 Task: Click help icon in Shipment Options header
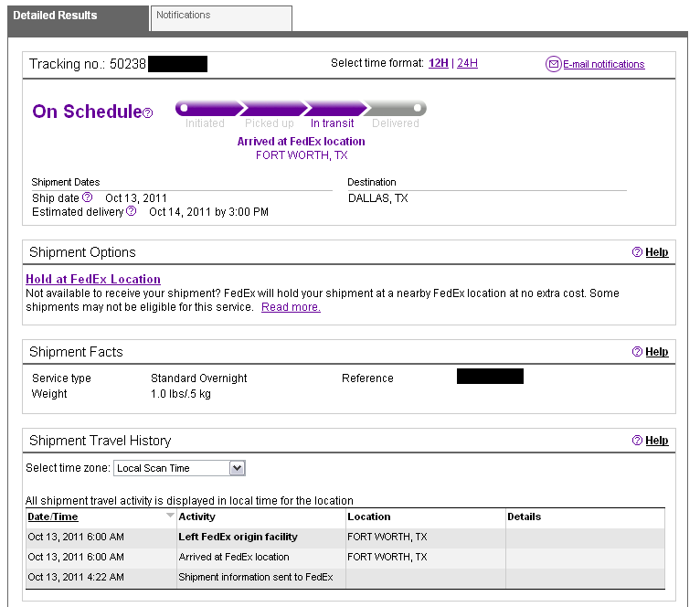637,252
